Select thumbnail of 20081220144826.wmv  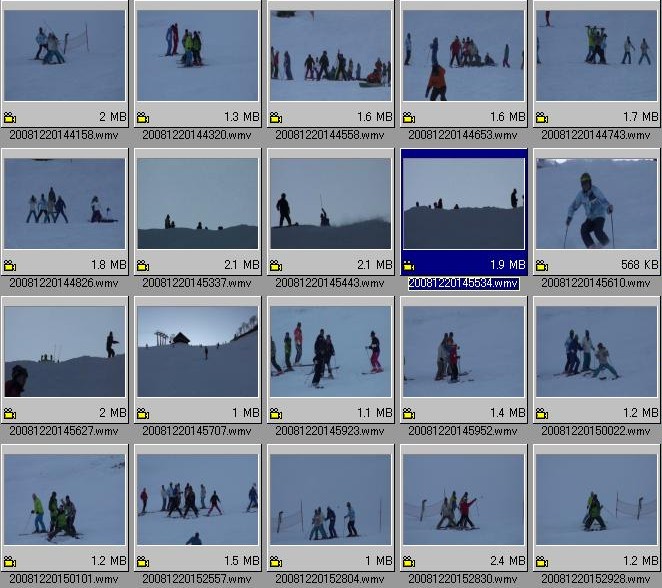65,203
